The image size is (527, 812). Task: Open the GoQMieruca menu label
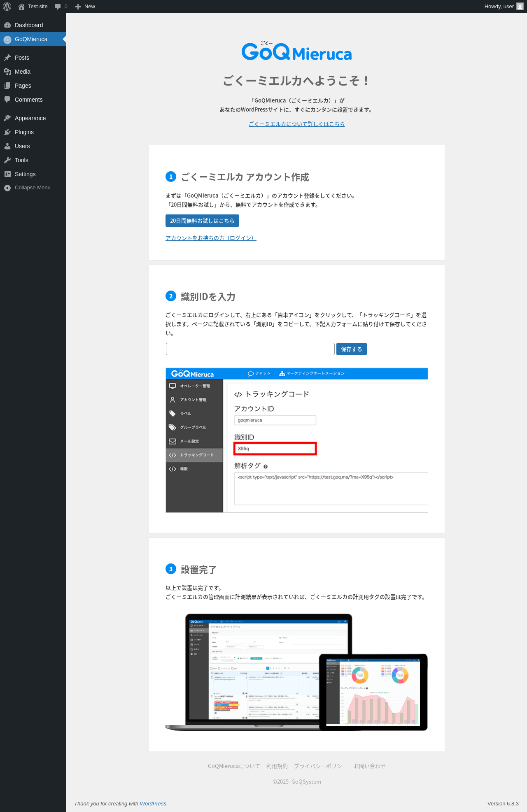31,39
